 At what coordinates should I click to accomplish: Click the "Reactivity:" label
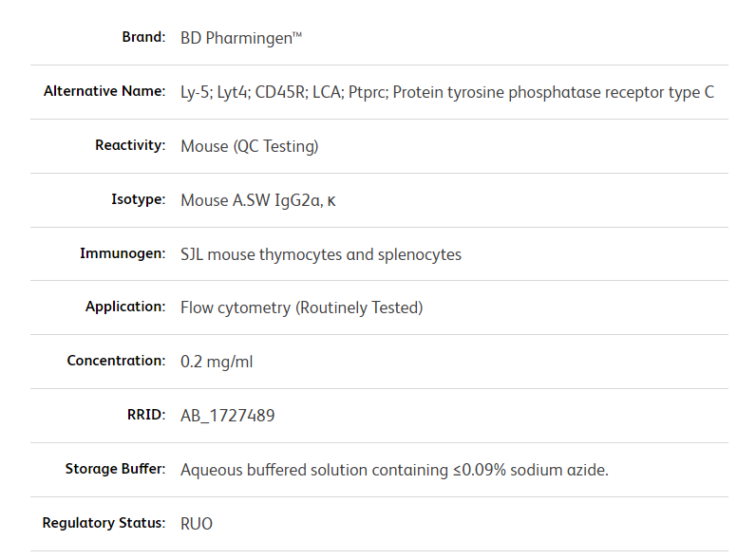pyautogui.click(x=130, y=145)
